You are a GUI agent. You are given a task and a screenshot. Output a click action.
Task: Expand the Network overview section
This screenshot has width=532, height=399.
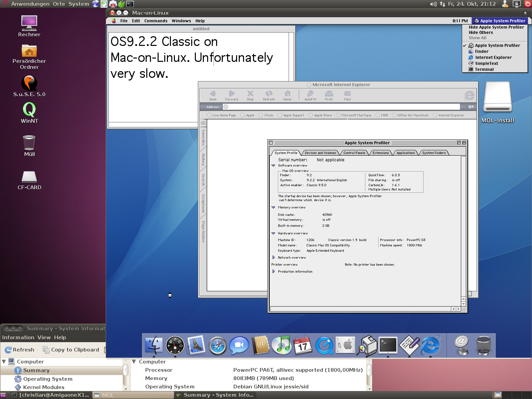pyautogui.click(x=273, y=258)
